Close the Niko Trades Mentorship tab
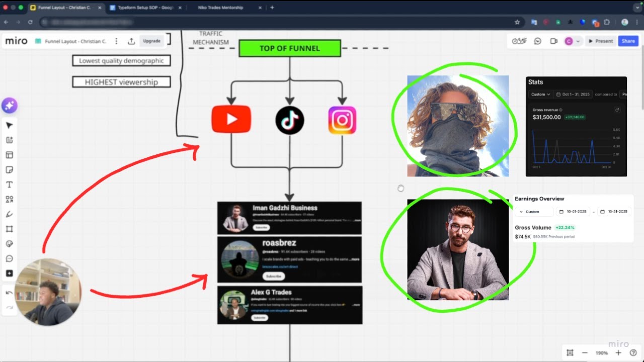 [261, 8]
